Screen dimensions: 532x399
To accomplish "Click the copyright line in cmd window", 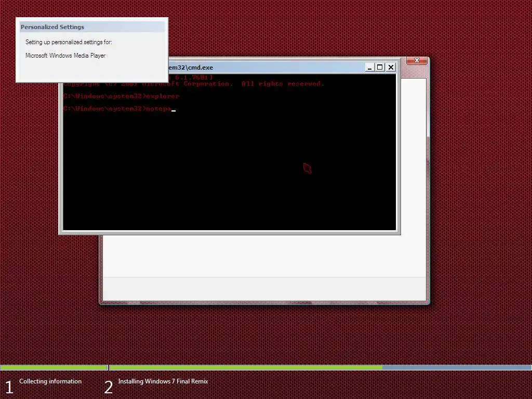I will click(x=194, y=84).
